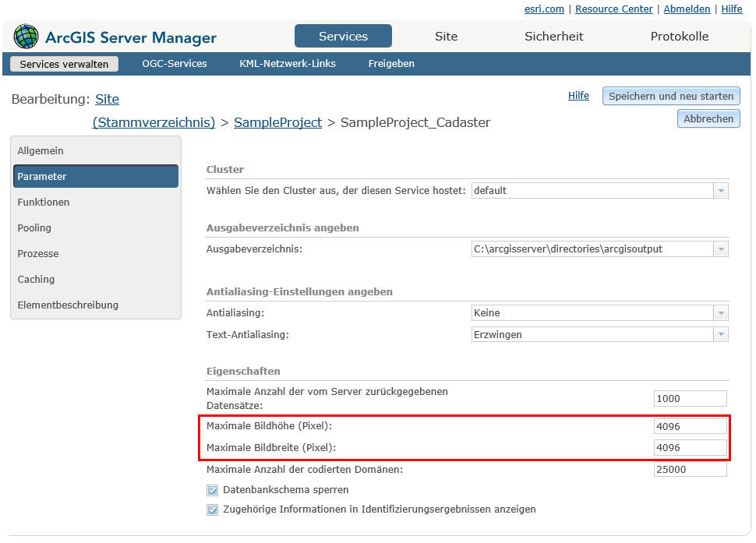Select Pooling in the left sidebar

coord(34,227)
